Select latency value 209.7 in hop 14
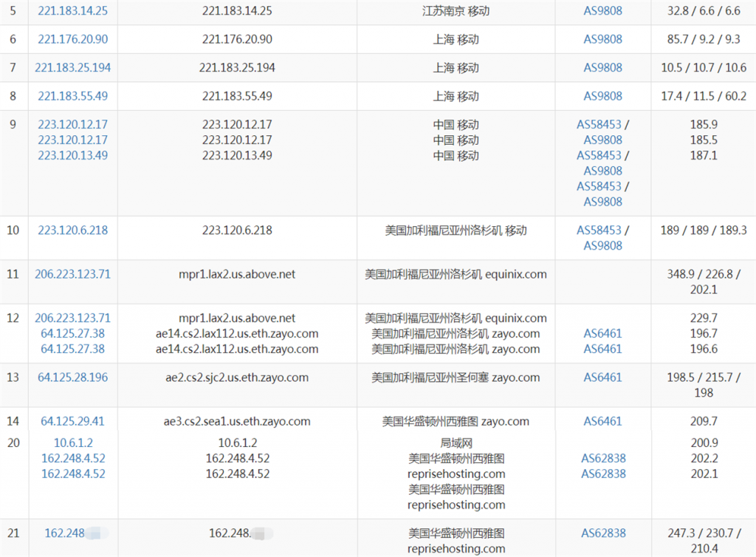The width and height of the screenshot is (756, 557). (704, 421)
